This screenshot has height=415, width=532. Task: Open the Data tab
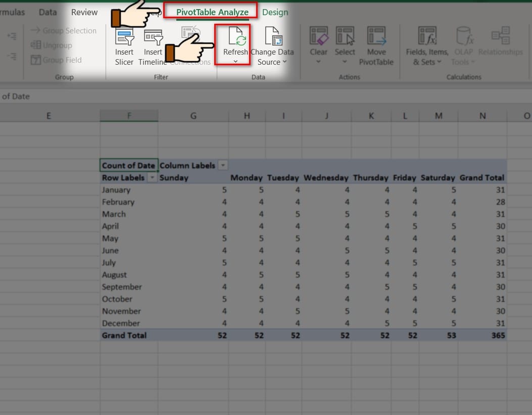[48, 12]
